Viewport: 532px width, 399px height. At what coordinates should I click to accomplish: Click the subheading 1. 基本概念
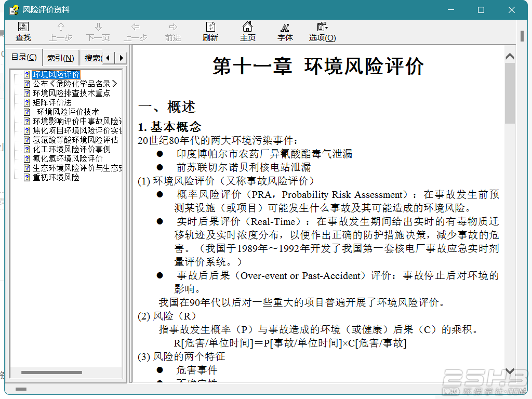(x=170, y=127)
